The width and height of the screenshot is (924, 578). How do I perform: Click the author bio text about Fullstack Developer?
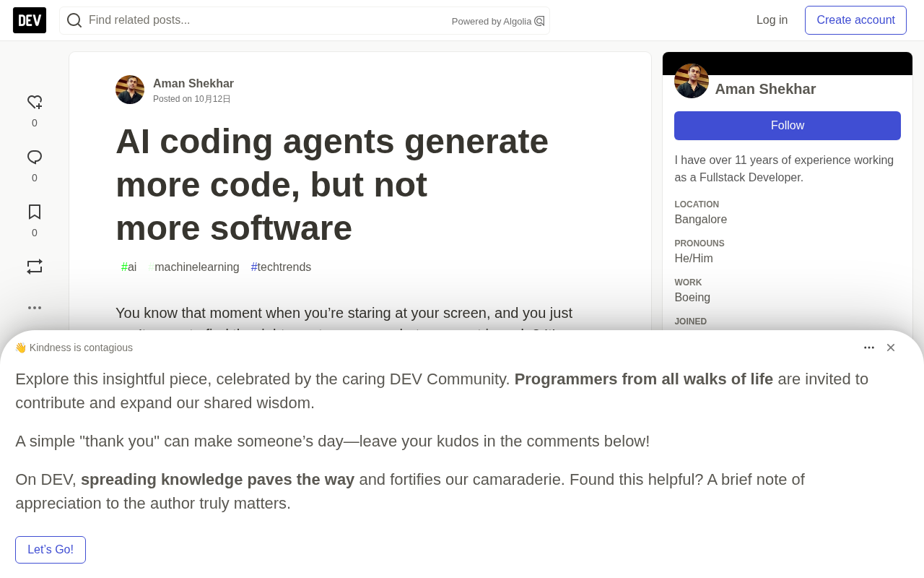[x=784, y=169]
